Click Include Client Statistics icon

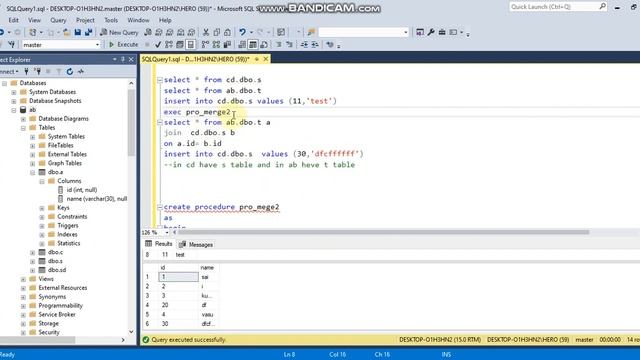click(227, 44)
